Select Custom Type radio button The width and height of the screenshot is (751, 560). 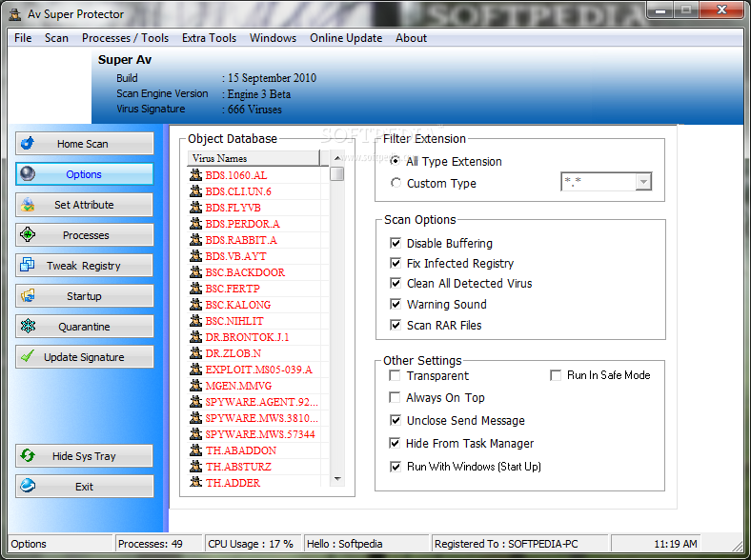396,183
